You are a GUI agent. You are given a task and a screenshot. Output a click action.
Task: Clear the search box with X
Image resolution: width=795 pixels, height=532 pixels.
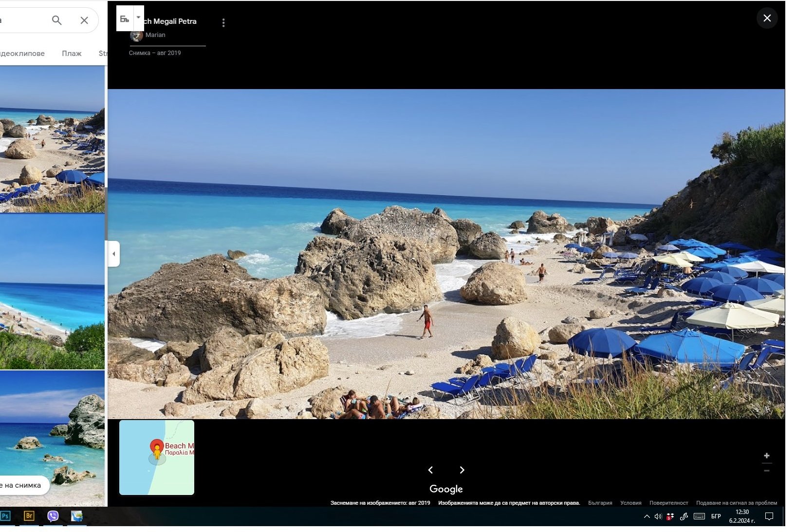[x=84, y=20]
